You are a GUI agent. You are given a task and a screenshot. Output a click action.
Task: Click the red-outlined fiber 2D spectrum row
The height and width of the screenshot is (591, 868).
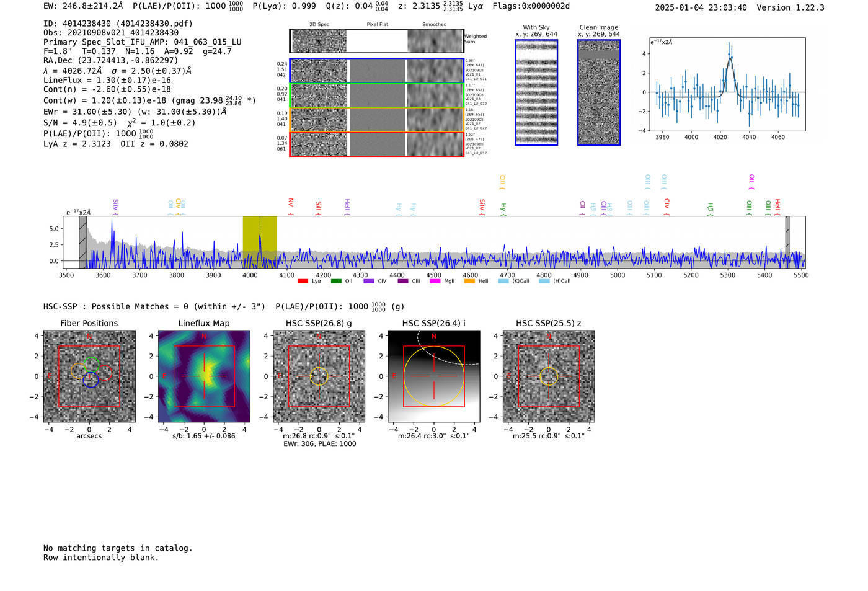point(376,144)
